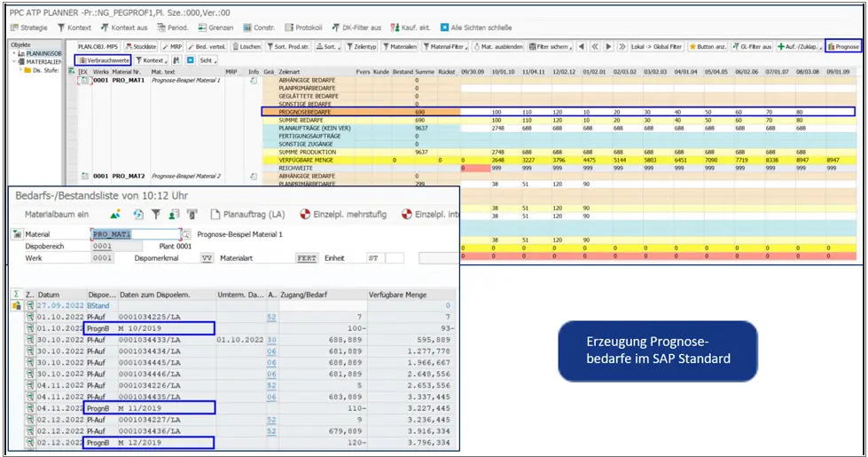Click the Materialbaum ein button

57,215
